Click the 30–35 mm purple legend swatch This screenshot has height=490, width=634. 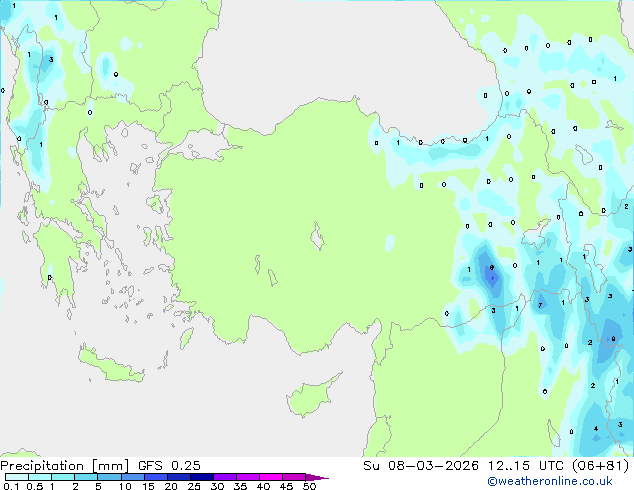click(225, 477)
